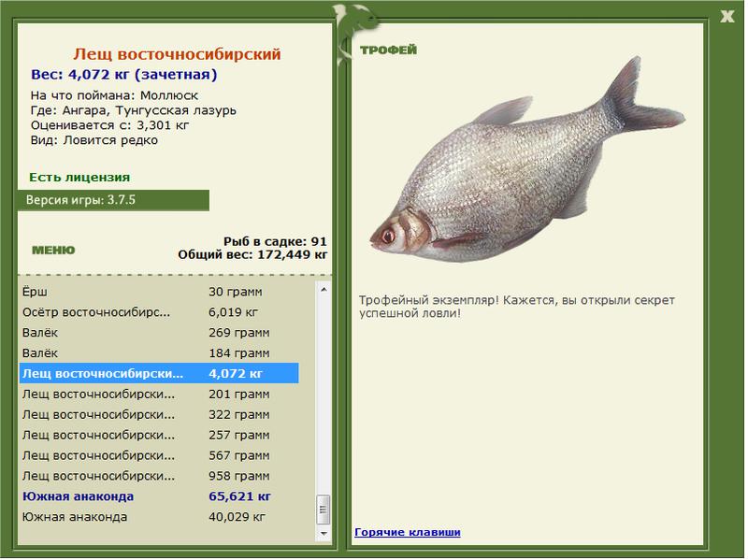Screen dimensions: 748x560
Task: Select Южная анаконда 65,621 кг entry
Action: coord(159,496)
